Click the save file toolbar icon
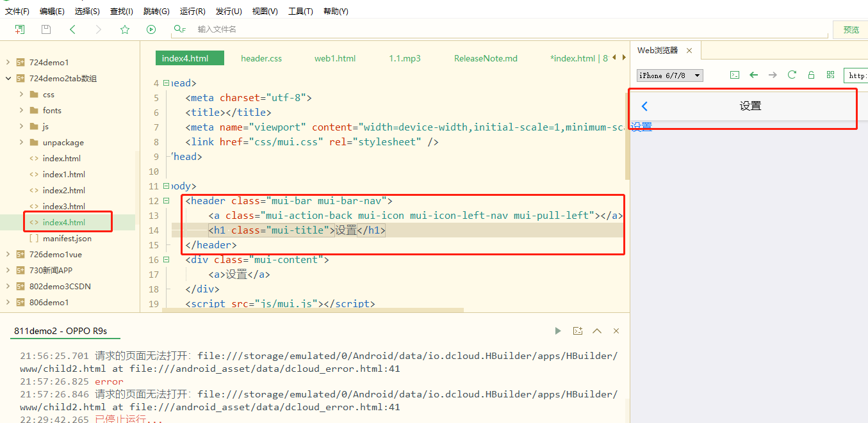868x423 pixels. pyautogui.click(x=46, y=29)
